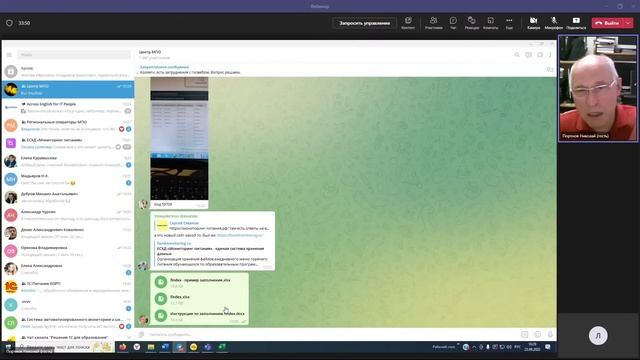Click the participant avatar Л in Teams
Viewport: 640px width, 360px height.
click(x=598, y=336)
